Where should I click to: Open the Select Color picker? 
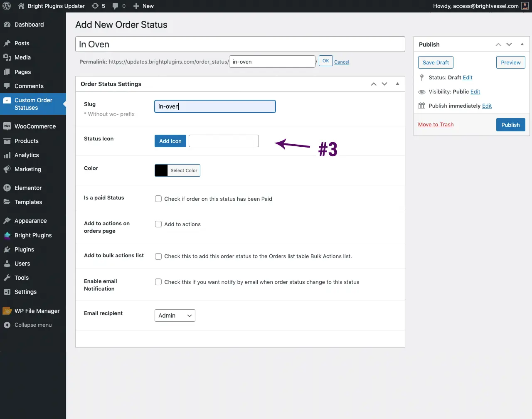[184, 170]
